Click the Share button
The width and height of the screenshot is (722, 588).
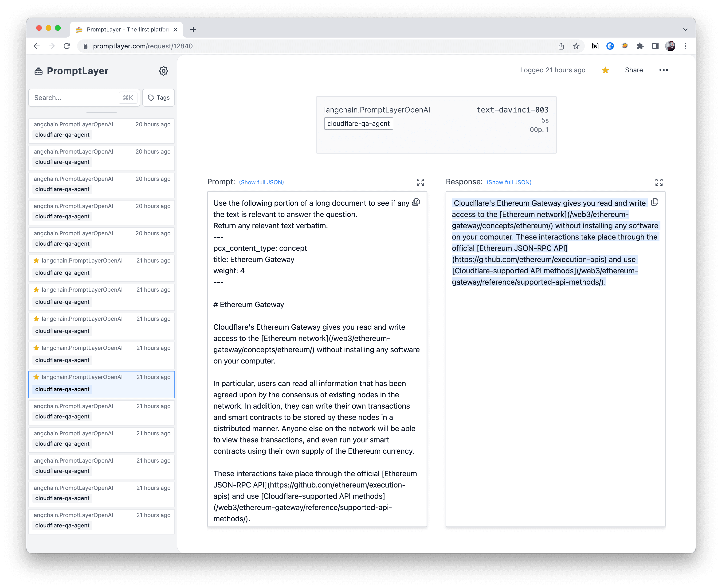634,70
